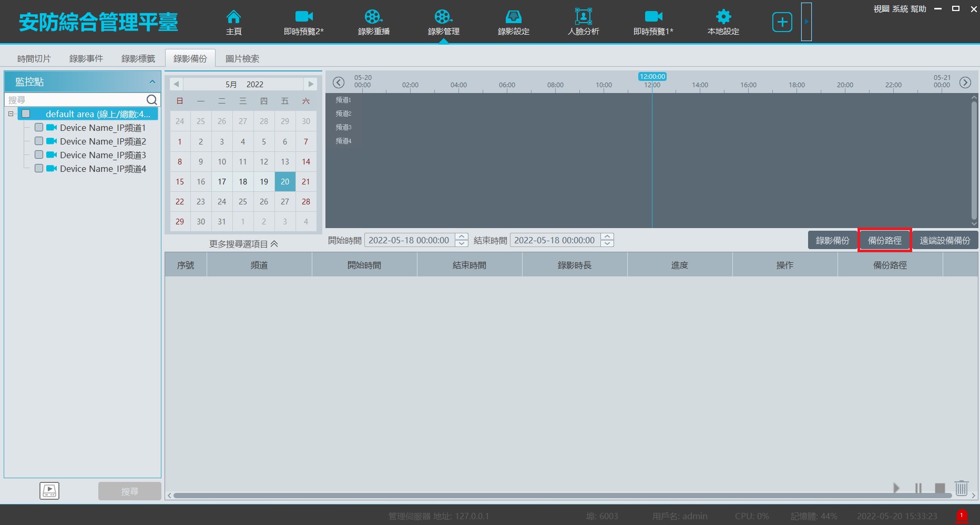This screenshot has width=980, height=525.
Task: Click camera icon of Device Name_IP頻道3
Action: [52, 155]
